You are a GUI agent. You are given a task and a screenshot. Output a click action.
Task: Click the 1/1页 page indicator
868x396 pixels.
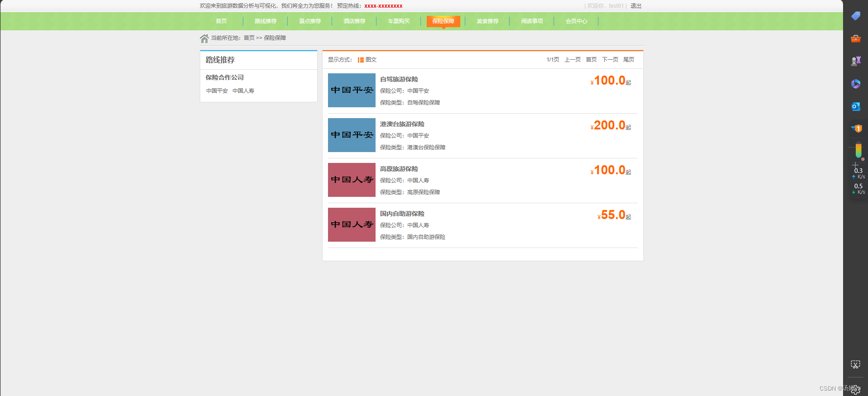coord(553,60)
